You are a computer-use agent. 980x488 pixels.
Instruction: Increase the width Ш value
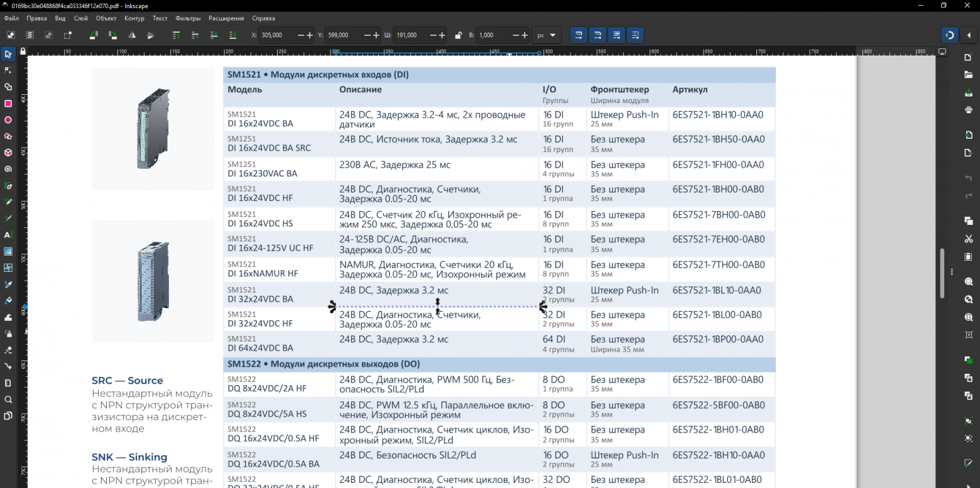point(442,35)
